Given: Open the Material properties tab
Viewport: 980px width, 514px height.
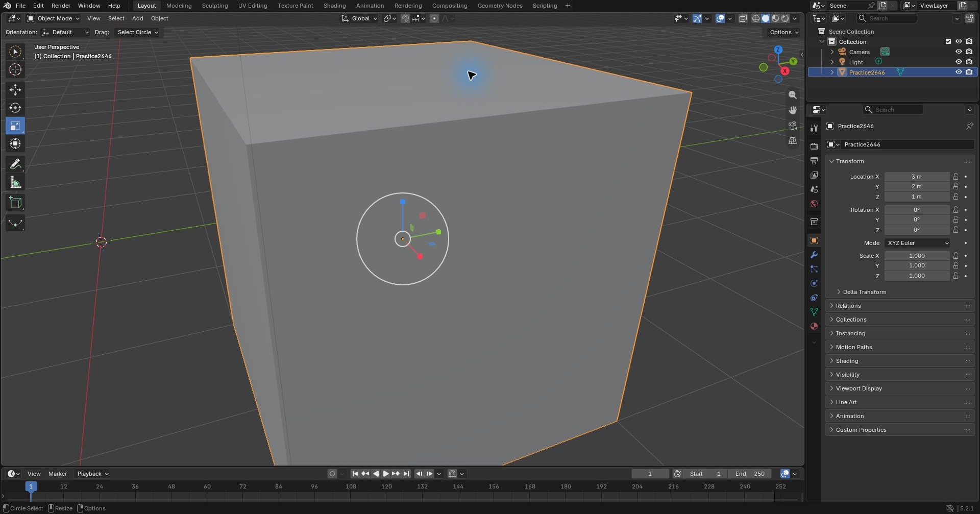Looking at the screenshot, I should click(814, 326).
